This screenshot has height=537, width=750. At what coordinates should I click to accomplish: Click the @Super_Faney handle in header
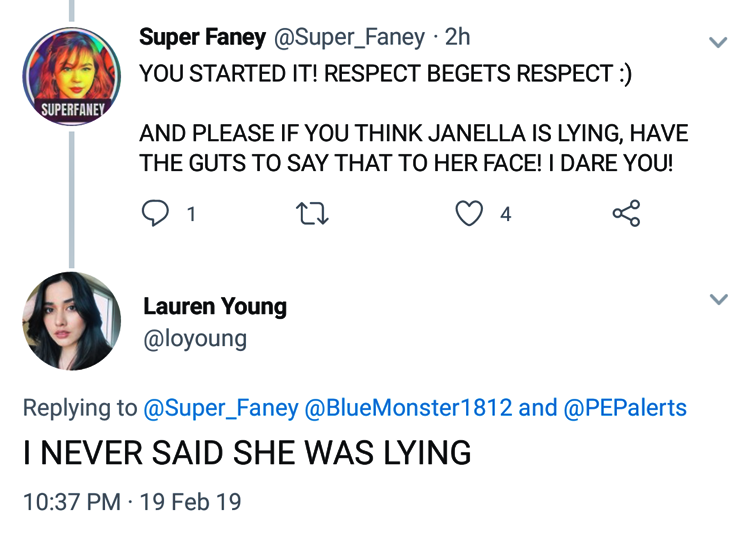click(x=349, y=38)
